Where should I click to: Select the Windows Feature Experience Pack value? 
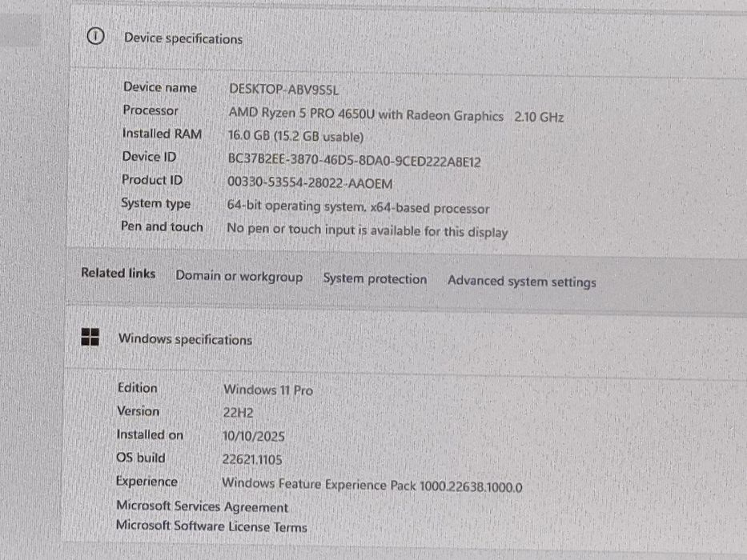(x=372, y=485)
